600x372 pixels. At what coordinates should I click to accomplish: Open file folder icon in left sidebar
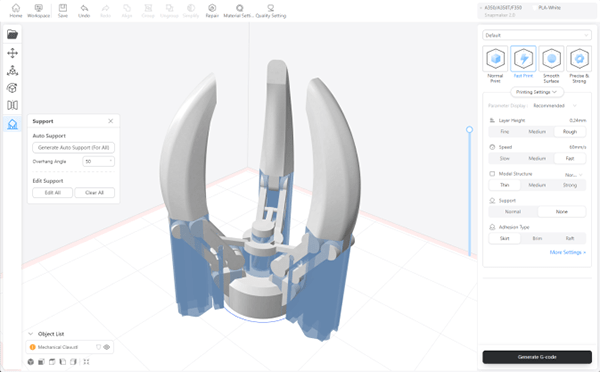click(12, 34)
